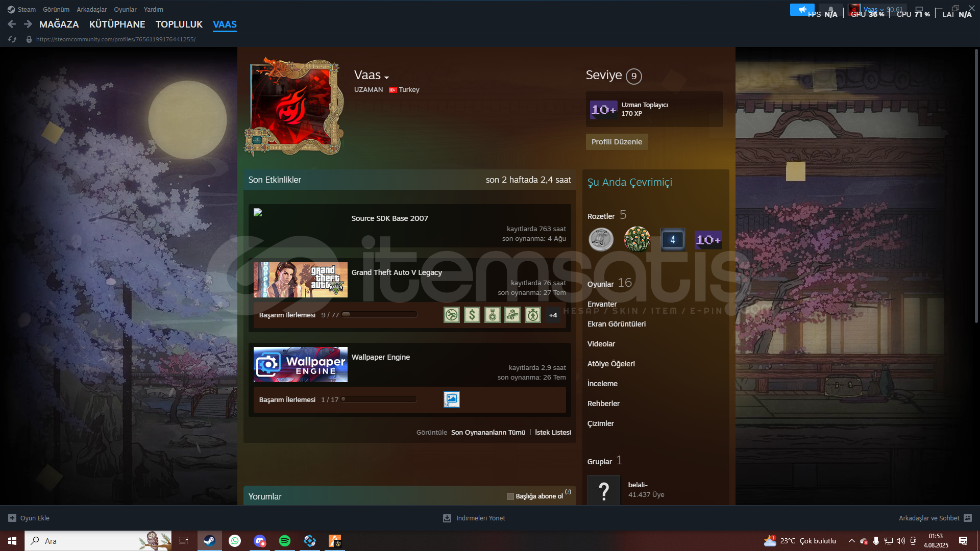This screenshot has width=980, height=551.
Task: Open the Atölye Öğeleri link
Action: click(611, 364)
